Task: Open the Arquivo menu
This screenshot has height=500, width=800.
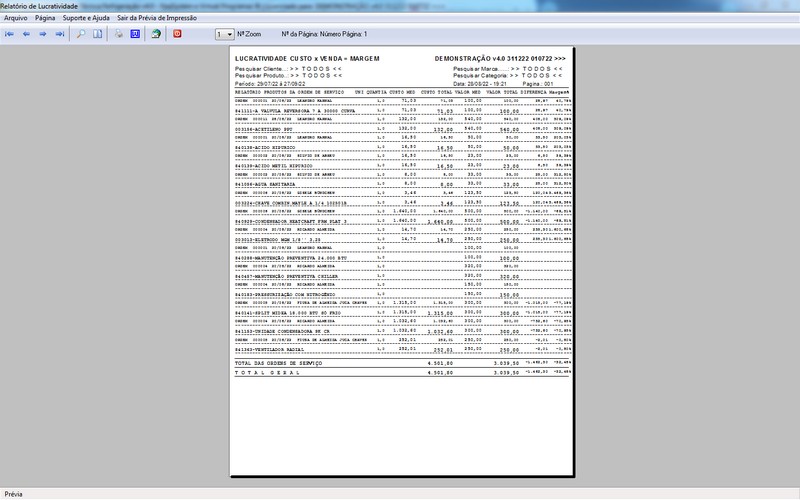Action: (x=16, y=18)
